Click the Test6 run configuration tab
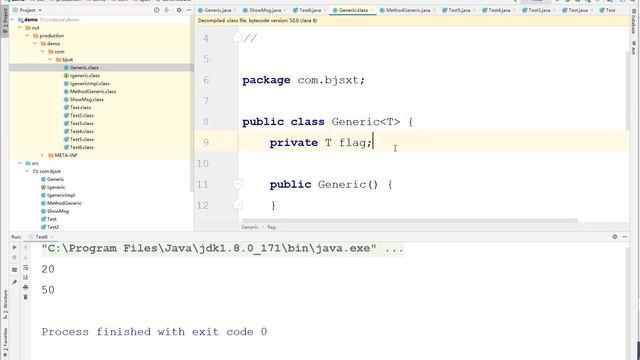This screenshot has width=640, height=360. [x=41, y=237]
